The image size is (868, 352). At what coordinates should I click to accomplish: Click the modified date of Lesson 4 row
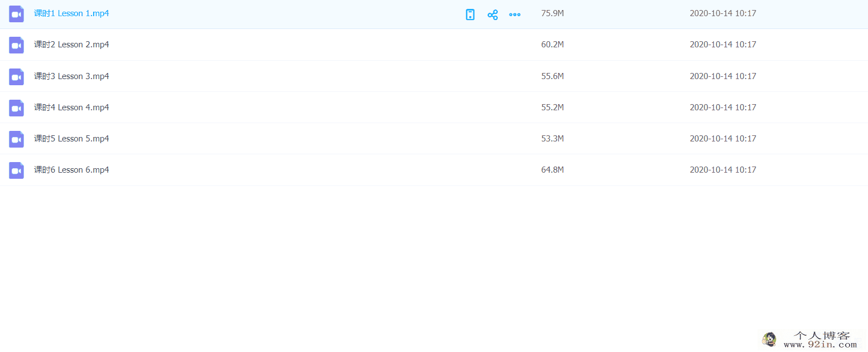pos(723,107)
